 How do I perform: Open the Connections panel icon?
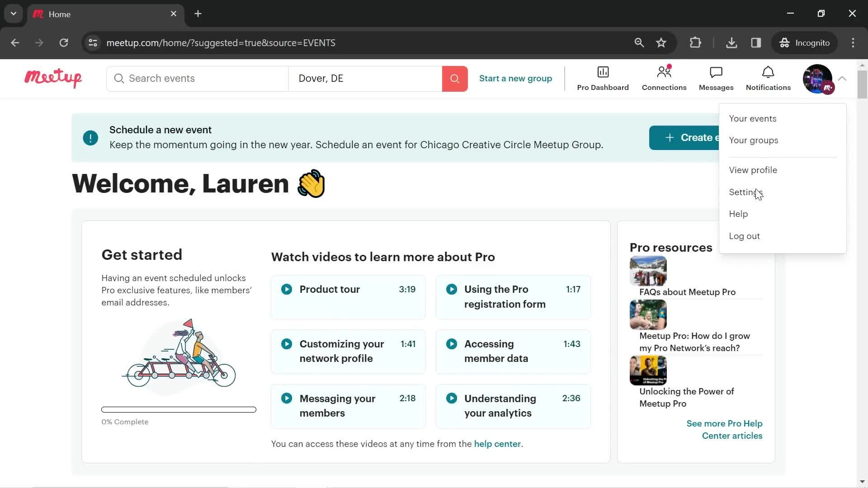coord(664,78)
